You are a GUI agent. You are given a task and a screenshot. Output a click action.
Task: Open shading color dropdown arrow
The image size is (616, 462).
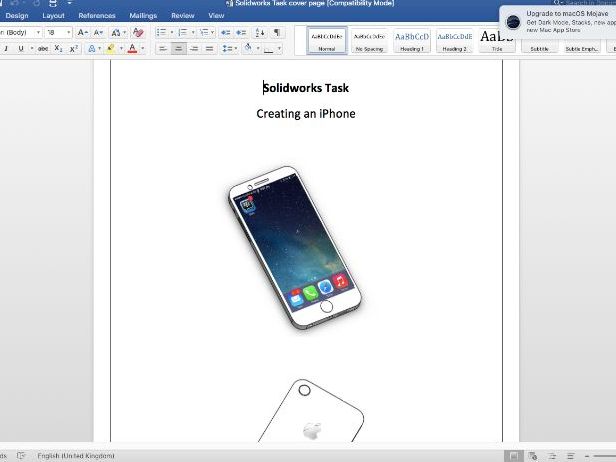pyautogui.click(x=258, y=48)
